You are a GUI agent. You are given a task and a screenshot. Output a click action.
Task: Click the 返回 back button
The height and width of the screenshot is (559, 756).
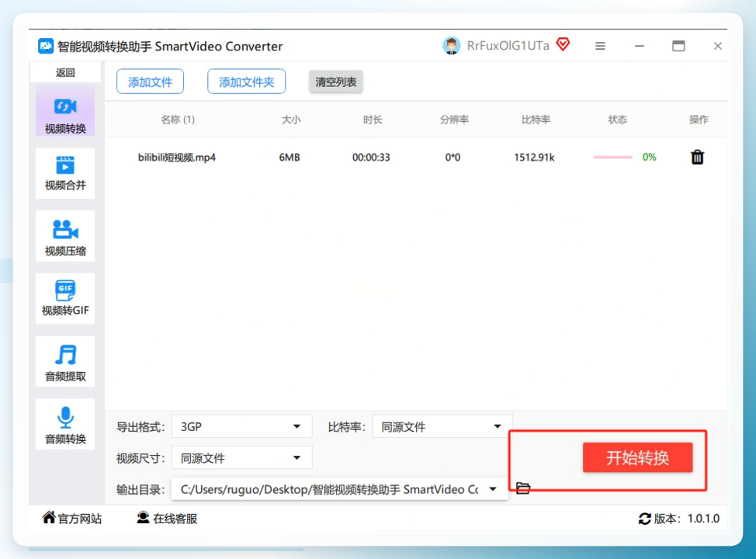65,72
